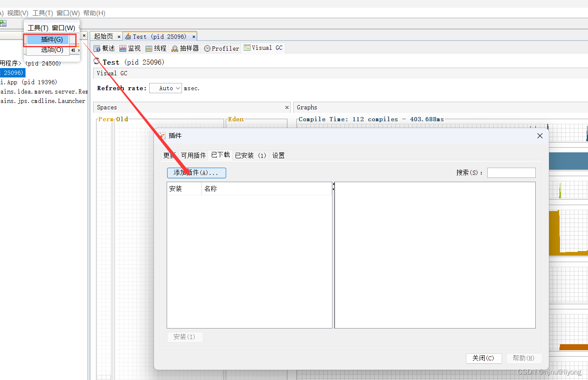This screenshot has width=588, height=380.
Task: Open the 线程 threads tab
Action: 156,49
